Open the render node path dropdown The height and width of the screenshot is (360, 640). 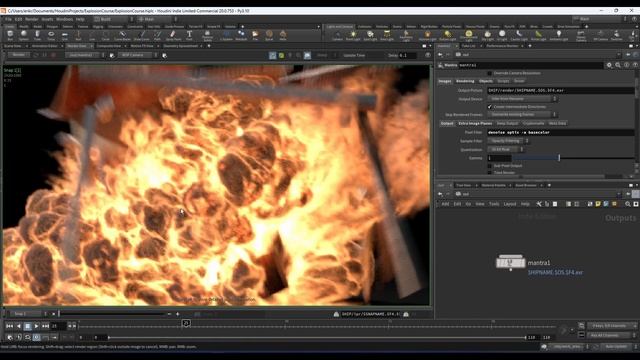click(85, 55)
